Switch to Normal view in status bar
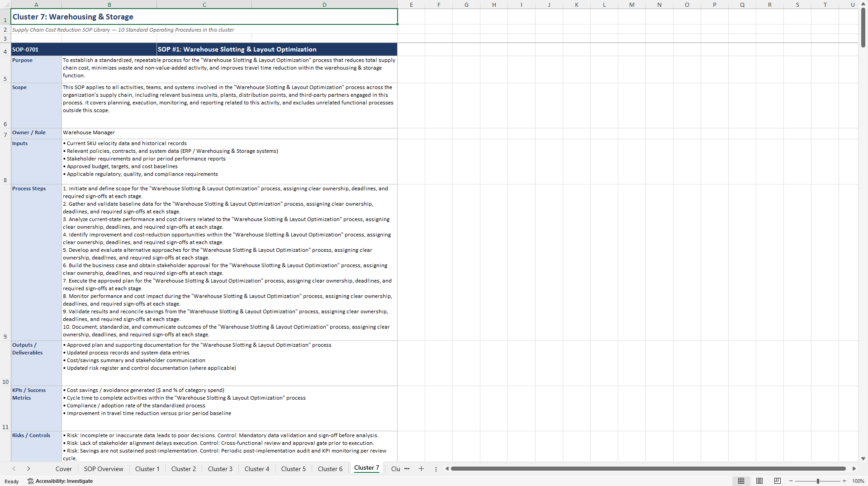The height and width of the screenshot is (486, 868). pos(741,481)
